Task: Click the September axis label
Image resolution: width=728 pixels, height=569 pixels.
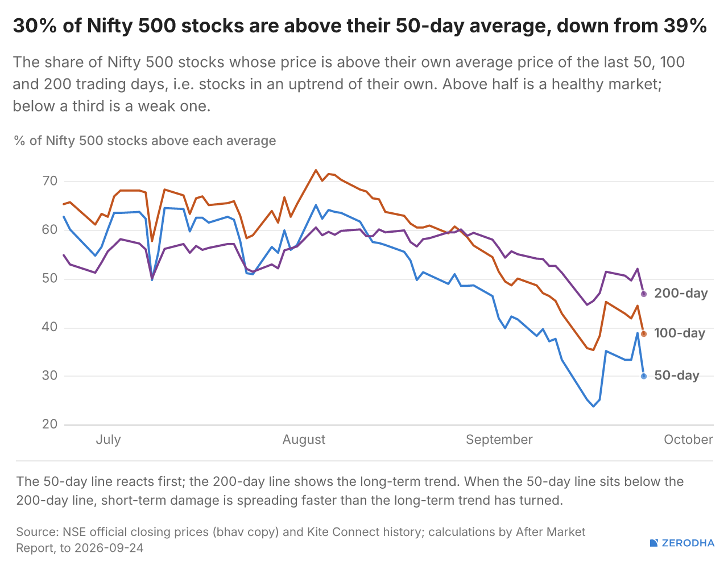Action: point(499,439)
